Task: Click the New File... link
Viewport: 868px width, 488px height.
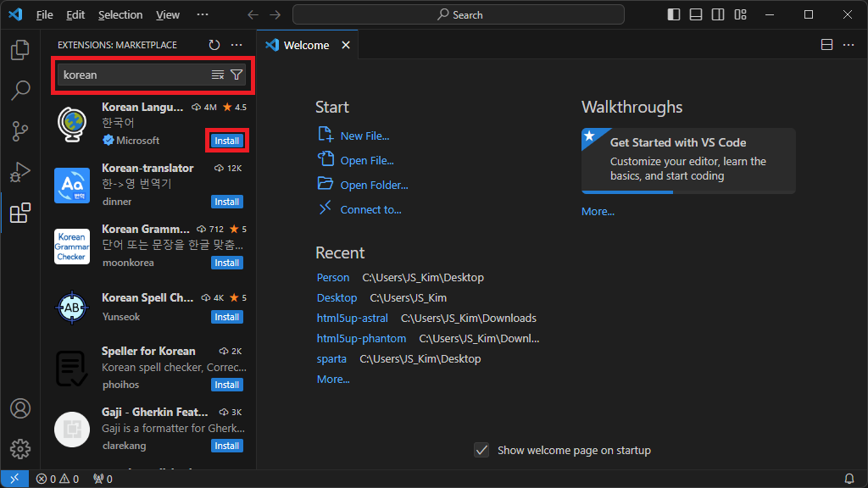Action: click(x=364, y=136)
